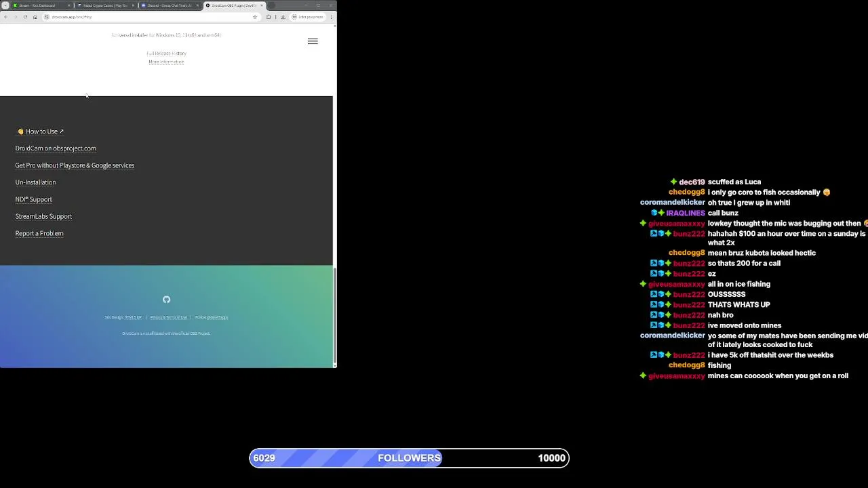This screenshot has width=868, height=488.
Task: Close the Discord Group Chat tab
Action: [x=197, y=5]
